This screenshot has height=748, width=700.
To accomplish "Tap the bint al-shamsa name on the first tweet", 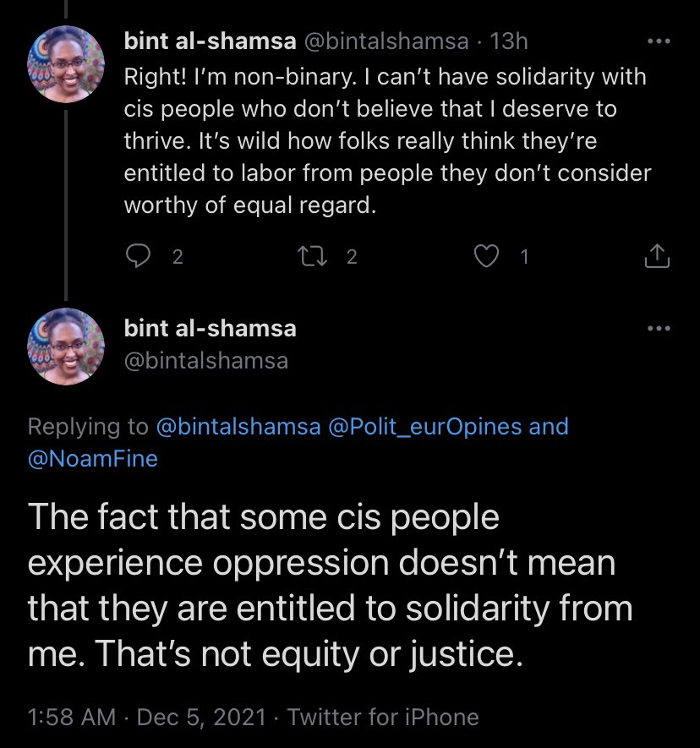I will click(x=210, y=41).
